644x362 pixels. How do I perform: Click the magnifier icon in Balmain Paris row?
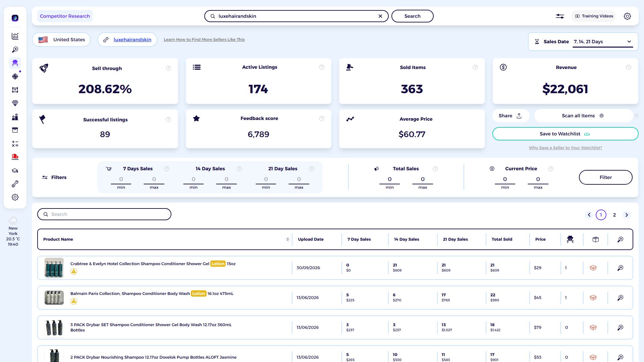point(620,298)
